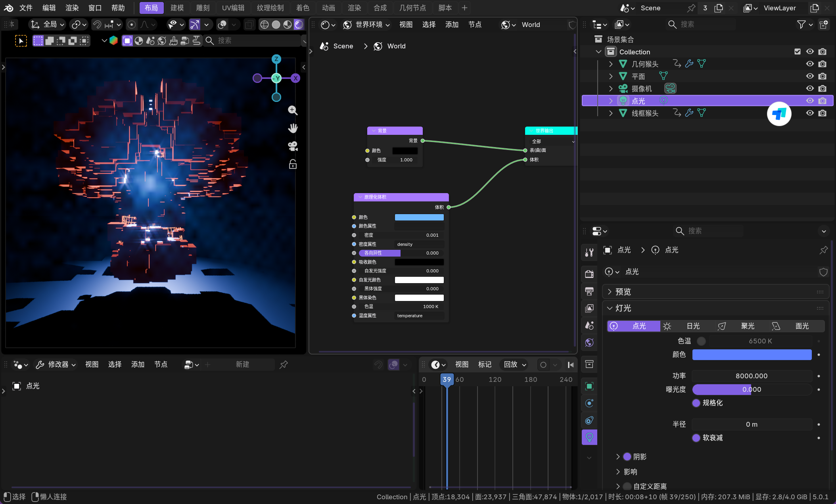Open the World properties tab icon
836x504 pixels.
tap(589, 343)
